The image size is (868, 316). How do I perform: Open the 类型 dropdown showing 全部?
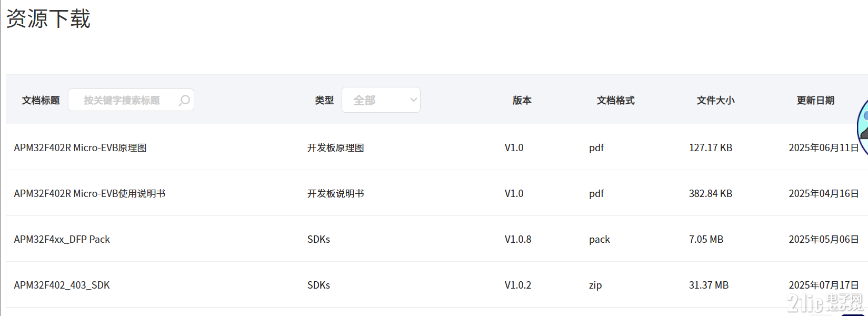pyautogui.click(x=381, y=100)
